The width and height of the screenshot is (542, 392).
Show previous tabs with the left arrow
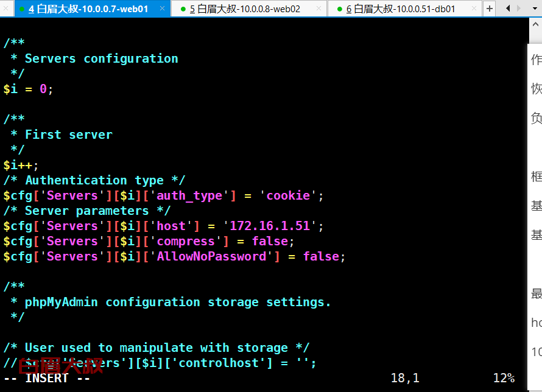coord(508,9)
